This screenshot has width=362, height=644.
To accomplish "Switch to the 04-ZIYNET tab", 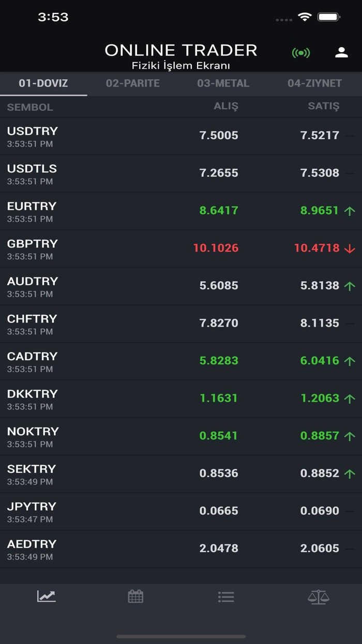I will (x=313, y=83).
